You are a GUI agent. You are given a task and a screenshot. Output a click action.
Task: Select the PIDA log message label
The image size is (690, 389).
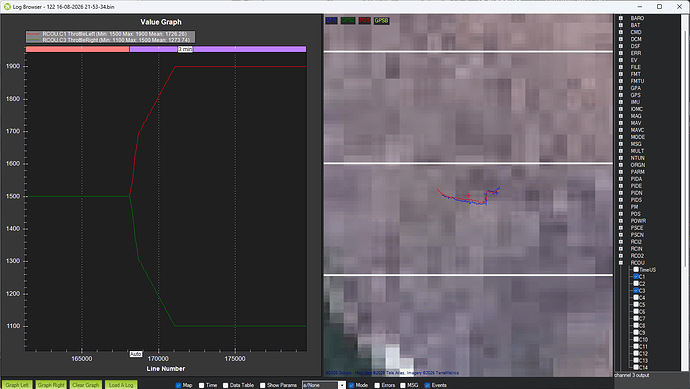click(x=636, y=179)
